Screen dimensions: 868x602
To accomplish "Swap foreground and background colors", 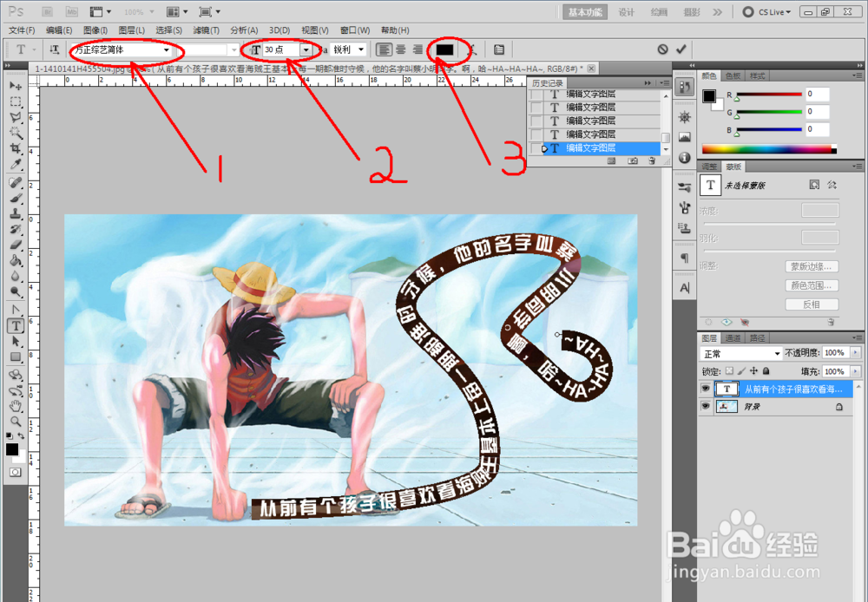I will (x=21, y=436).
